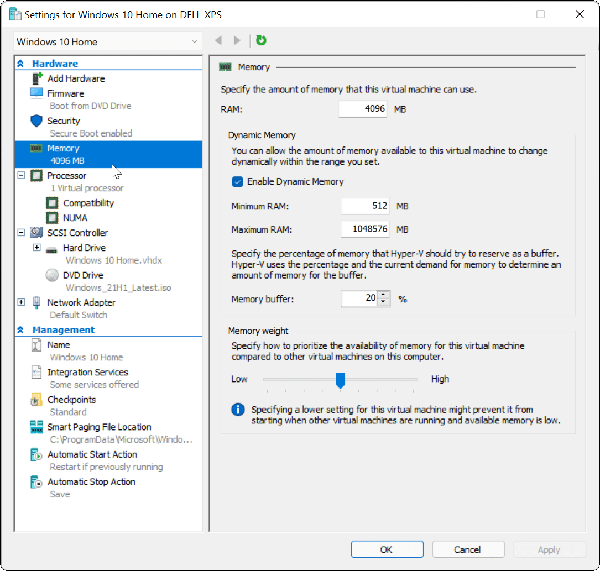The height and width of the screenshot is (571, 600).
Task: Click the Hard Drive icon
Action: click(x=51, y=250)
